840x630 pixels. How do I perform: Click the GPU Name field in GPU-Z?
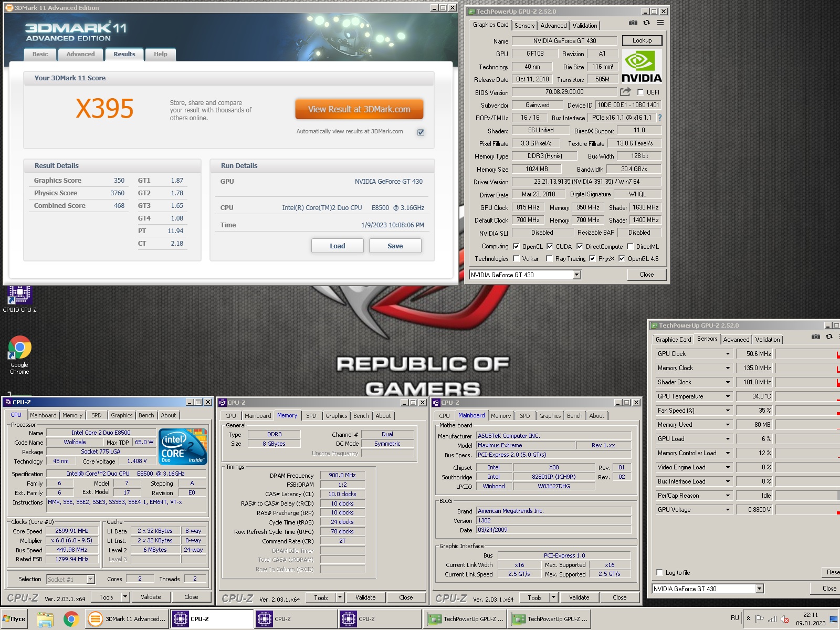pos(565,41)
